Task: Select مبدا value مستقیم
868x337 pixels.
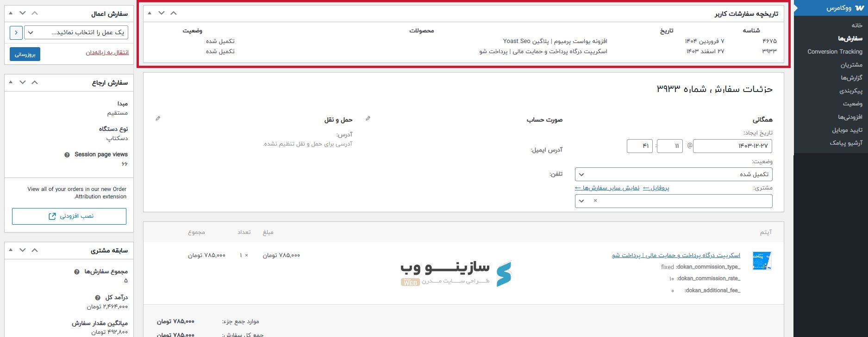Action: point(118,113)
